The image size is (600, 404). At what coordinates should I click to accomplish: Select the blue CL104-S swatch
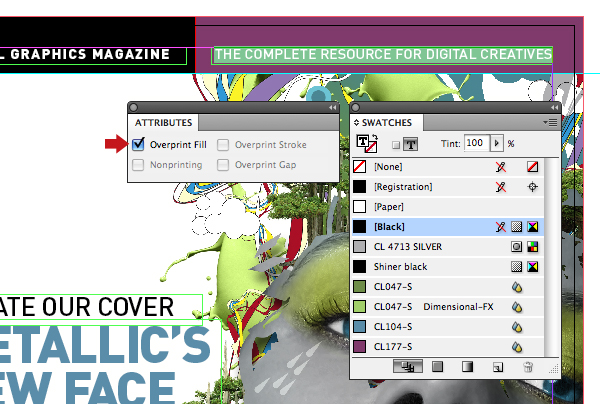(x=448, y=327)
